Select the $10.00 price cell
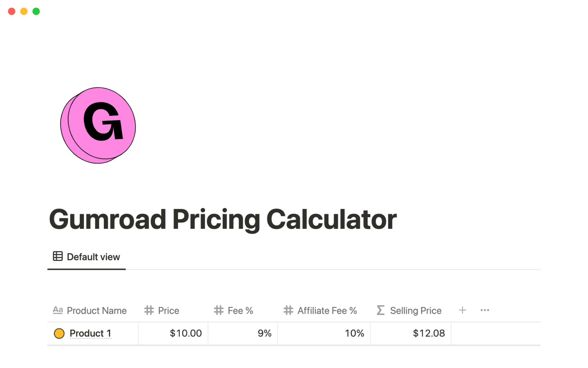 (185, 333)
